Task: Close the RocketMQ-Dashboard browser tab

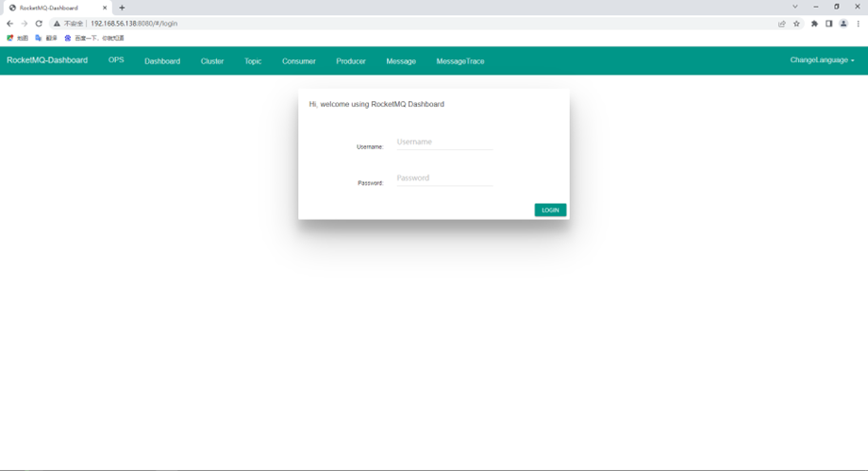Action: coord(105,8)
